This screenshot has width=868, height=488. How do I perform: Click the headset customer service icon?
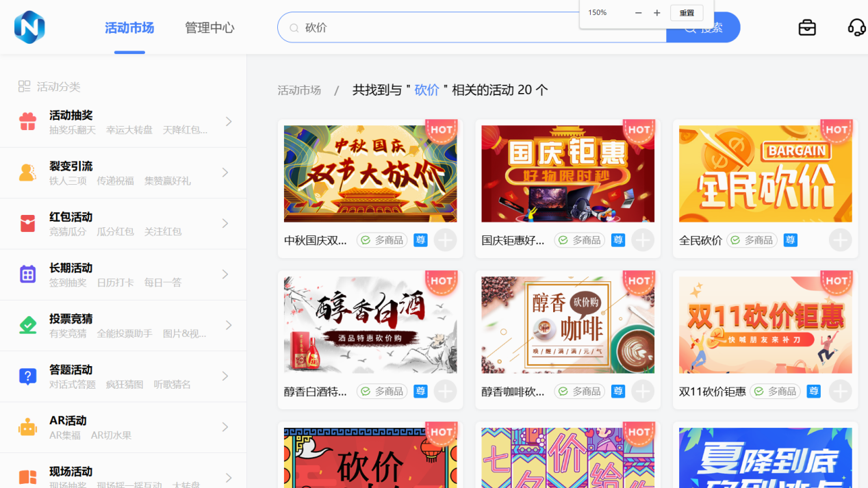tap(856, 27)
